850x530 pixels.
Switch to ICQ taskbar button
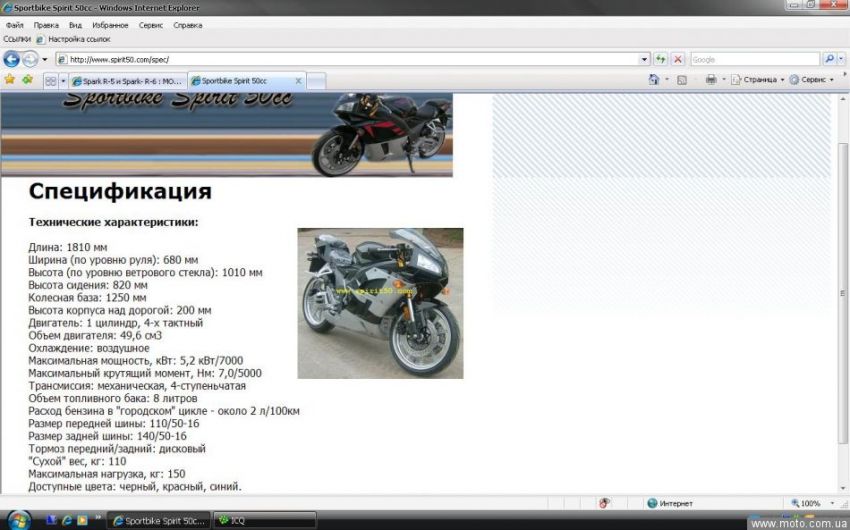(x=265, y=520)
